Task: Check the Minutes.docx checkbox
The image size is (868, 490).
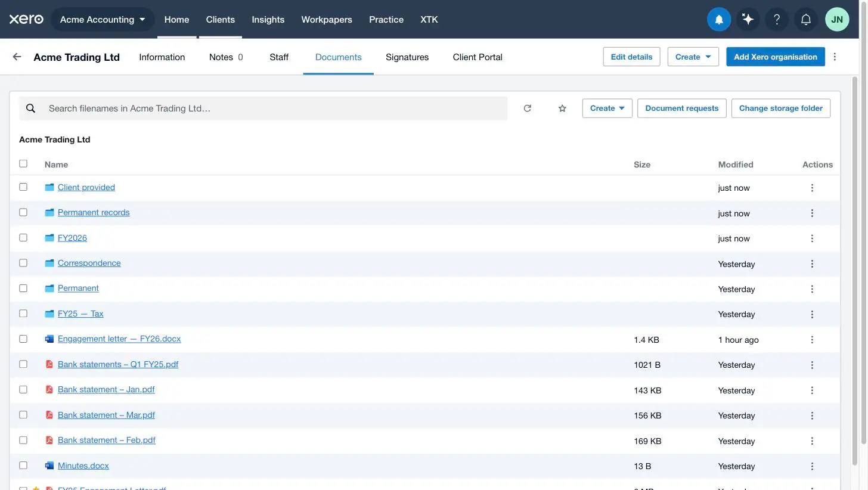Action: tap(23, 465)
